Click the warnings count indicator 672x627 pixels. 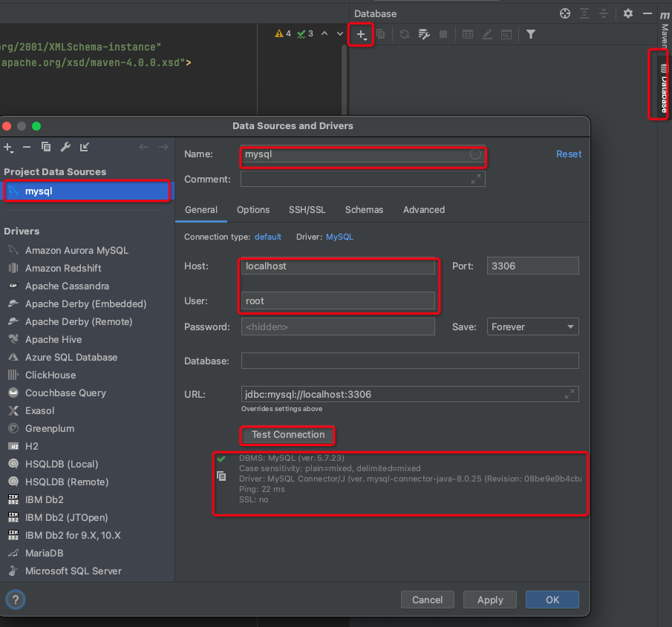[x=283, y=33]
